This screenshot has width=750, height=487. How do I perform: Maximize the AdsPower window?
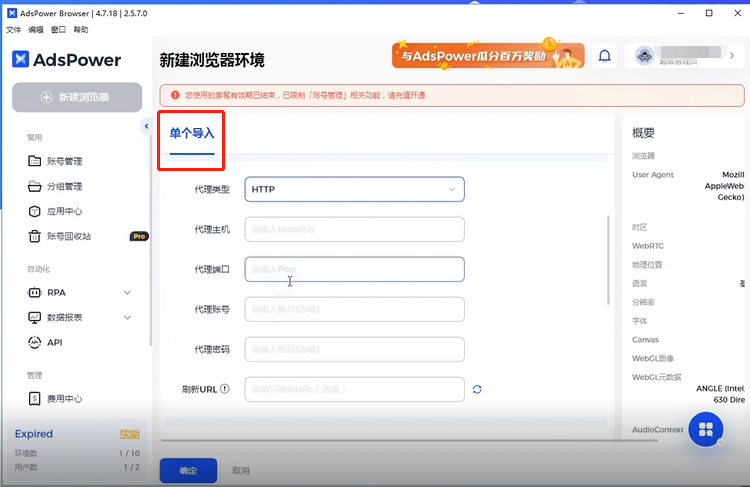click(x=709, y=13)
